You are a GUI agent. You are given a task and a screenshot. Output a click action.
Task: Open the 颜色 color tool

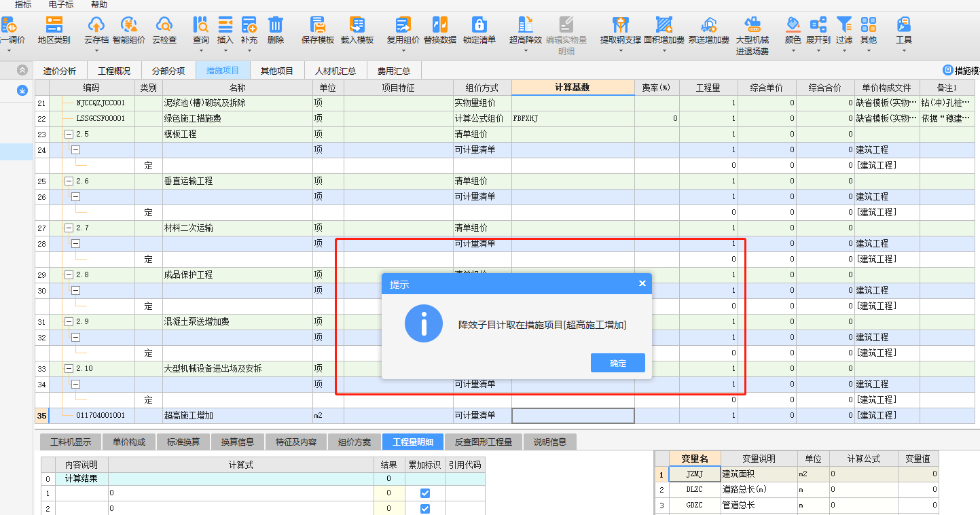coord(793,31)
